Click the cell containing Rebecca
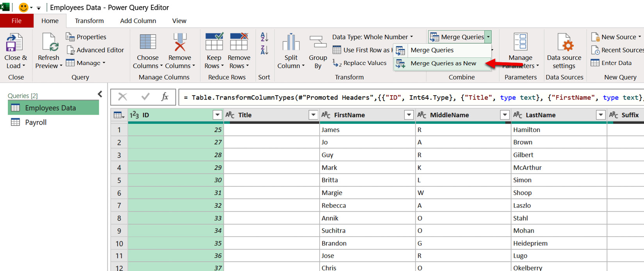 point(367,205)
